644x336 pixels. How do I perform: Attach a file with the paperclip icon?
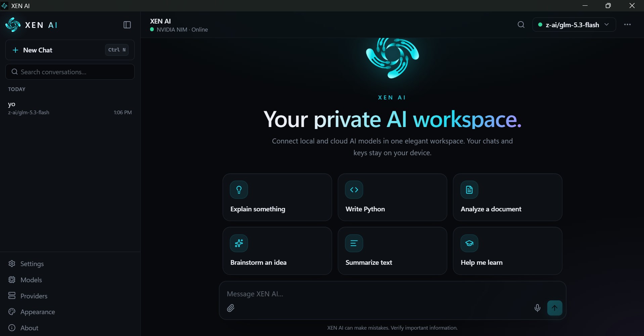pos(231,308)
